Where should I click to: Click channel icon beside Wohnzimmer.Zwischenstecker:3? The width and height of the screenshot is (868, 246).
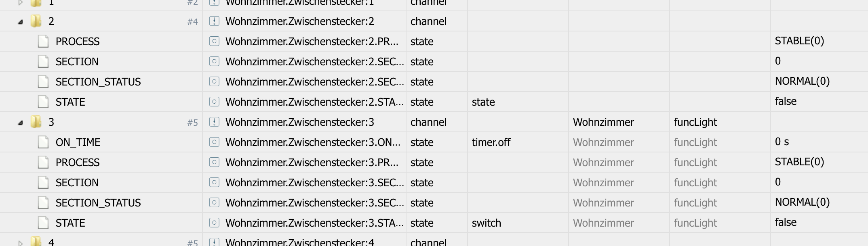[214, 122]
